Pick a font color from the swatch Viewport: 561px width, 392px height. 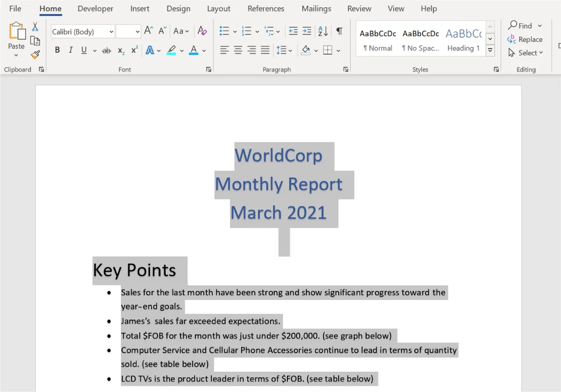194,51
